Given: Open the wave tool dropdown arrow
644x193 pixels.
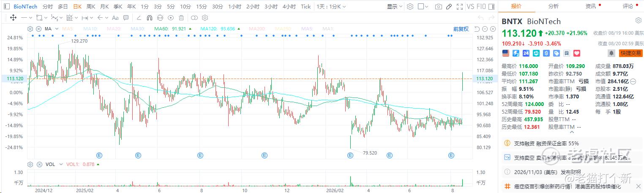Looking at the screenshot, I should [61, 18].
